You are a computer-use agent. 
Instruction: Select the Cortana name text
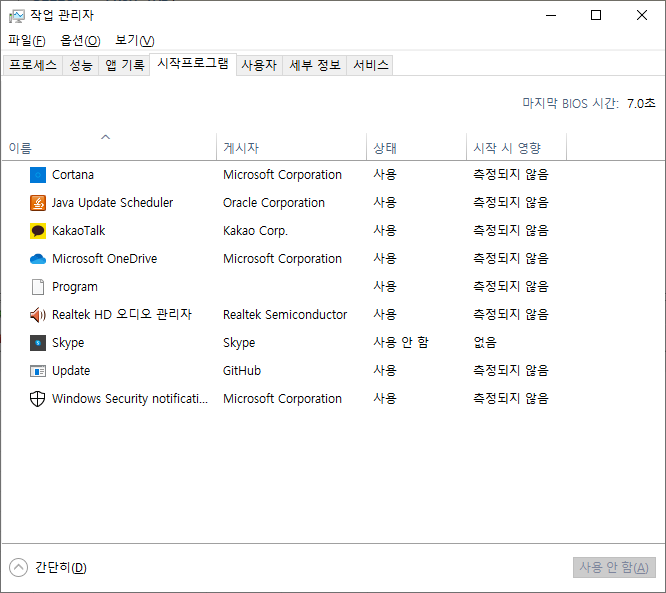tap(73, 175)
